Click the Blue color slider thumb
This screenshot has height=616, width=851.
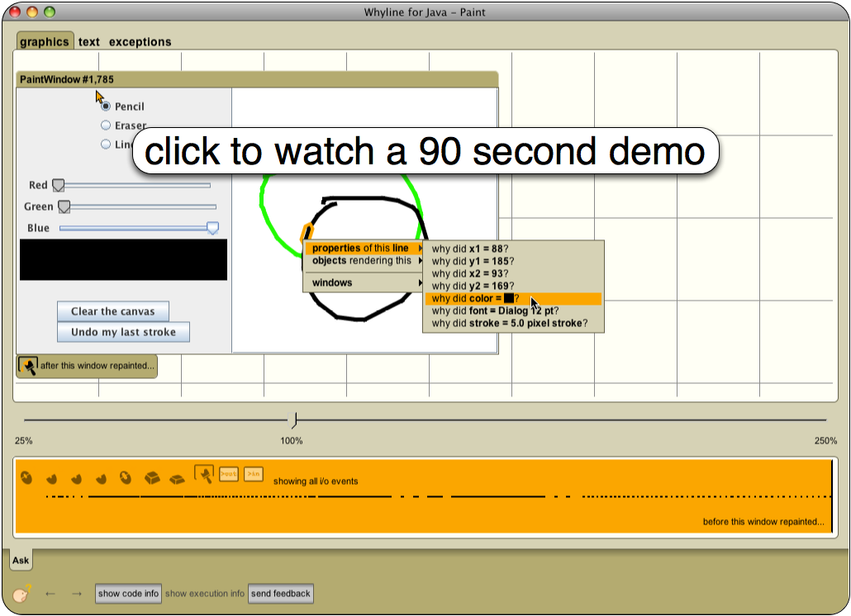coord(212,228)
